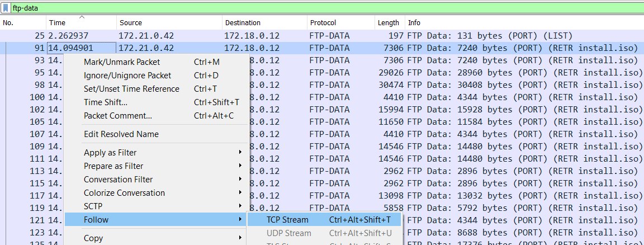Click the Length value 197
Screen dimensions: 644x245
(x=396, y=36)
